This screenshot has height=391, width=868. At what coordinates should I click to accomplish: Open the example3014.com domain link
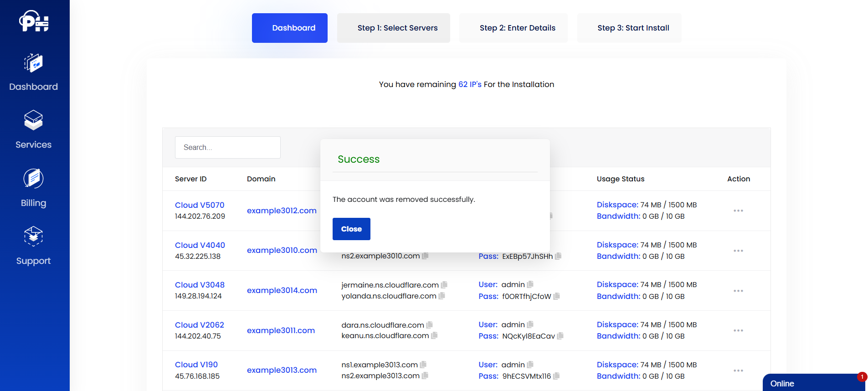pos(282,290)
